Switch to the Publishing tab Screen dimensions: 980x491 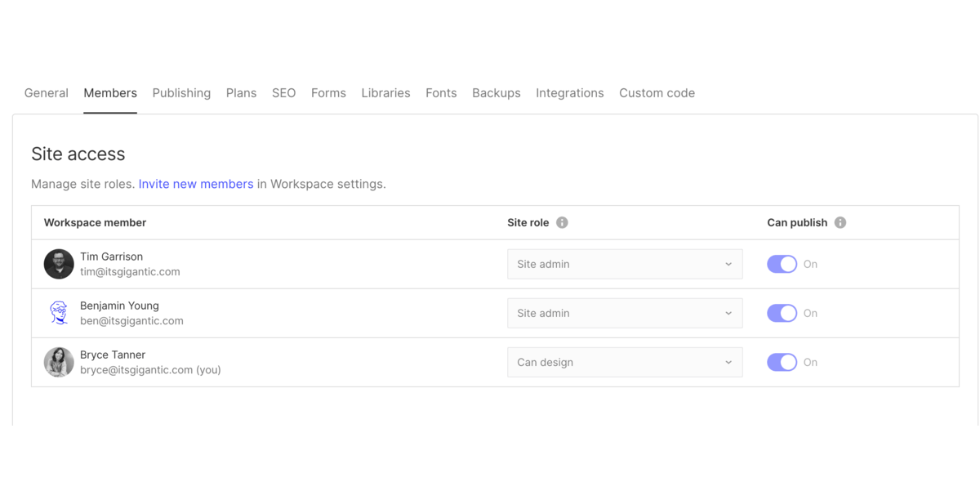point(181,92)
